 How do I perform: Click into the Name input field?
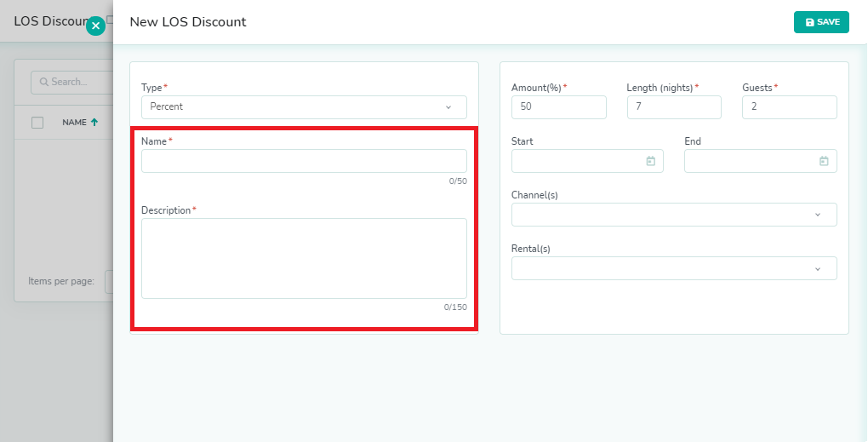pos(304,161)
